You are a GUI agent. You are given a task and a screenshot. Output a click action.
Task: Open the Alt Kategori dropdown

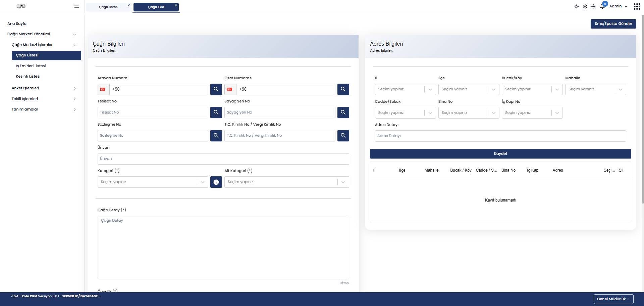(286, 182)
